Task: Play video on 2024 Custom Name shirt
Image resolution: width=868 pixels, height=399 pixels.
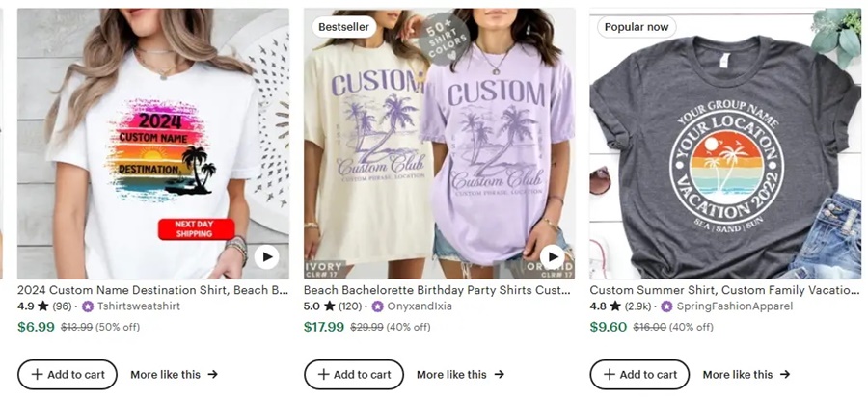Action: tap(266, 256)
